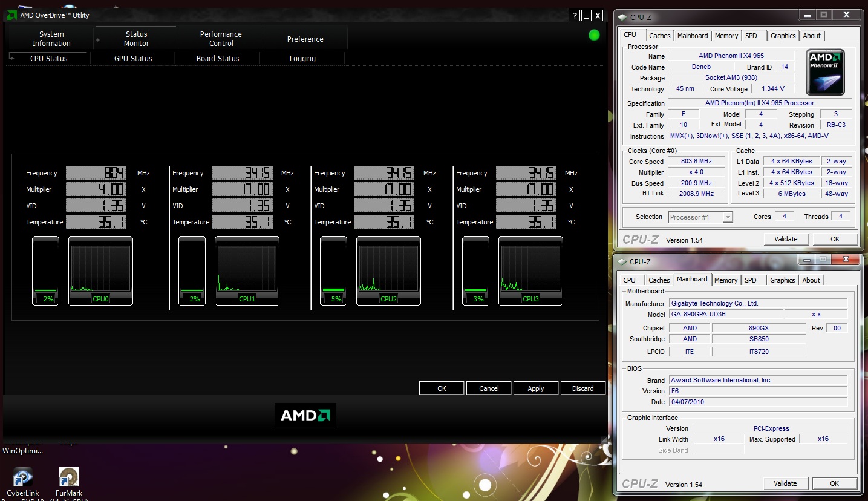Click Validate in the bottom CPU-Z window
The image size is (868, 501).
pyautogui.click(x=785, y=483)
